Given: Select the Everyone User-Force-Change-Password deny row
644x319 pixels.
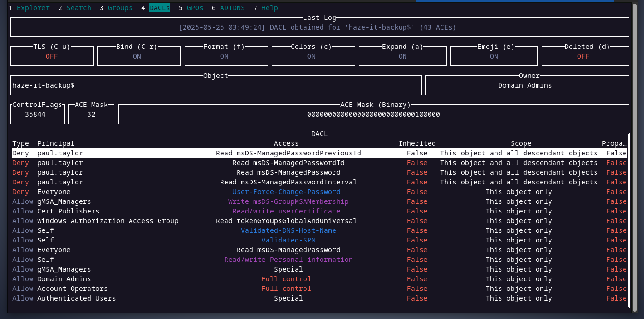Looking at the screenshot, I should 286,192.
